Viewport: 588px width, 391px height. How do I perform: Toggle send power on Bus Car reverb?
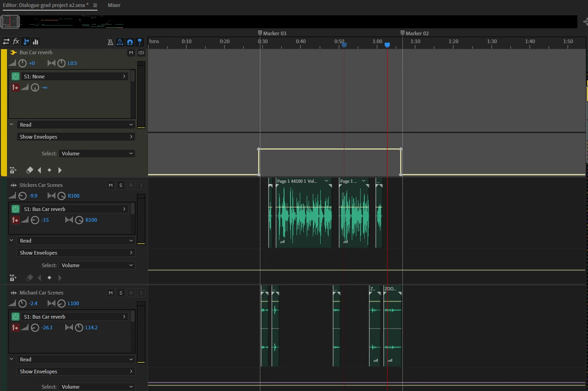[x=15, y=77]
